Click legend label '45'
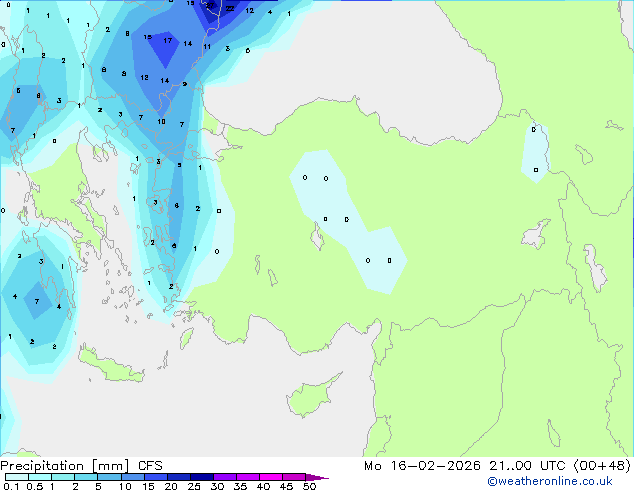This screenshot has width=634, height=490. (286, 486)
